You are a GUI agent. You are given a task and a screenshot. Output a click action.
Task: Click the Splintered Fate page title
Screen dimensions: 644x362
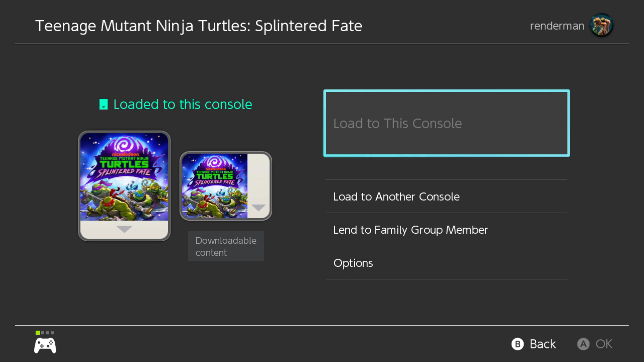(199, 26)
